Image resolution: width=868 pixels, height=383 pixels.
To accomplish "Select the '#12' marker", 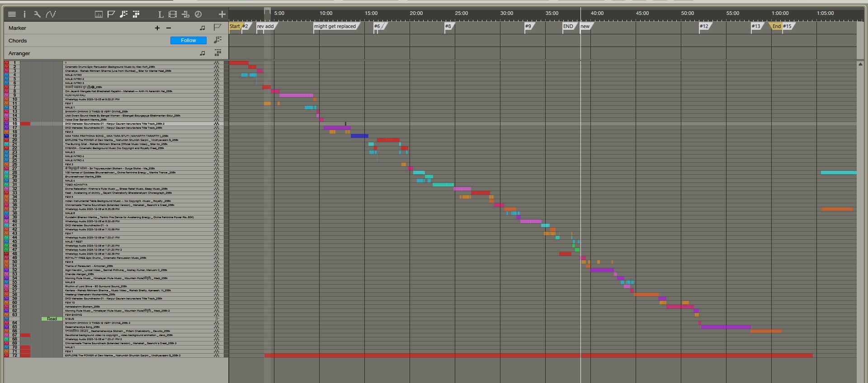I will pyautogui.click(x=704, y=26).
